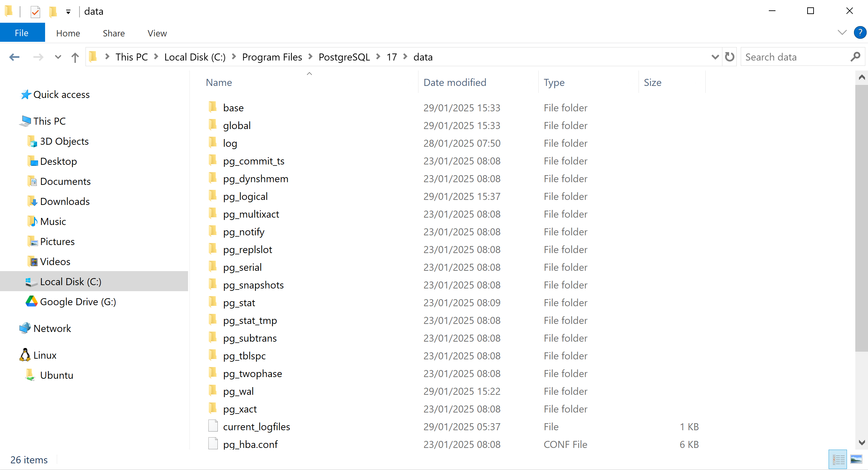Open the View ribbon tab
868x470 pixels.
coord(157,33)
